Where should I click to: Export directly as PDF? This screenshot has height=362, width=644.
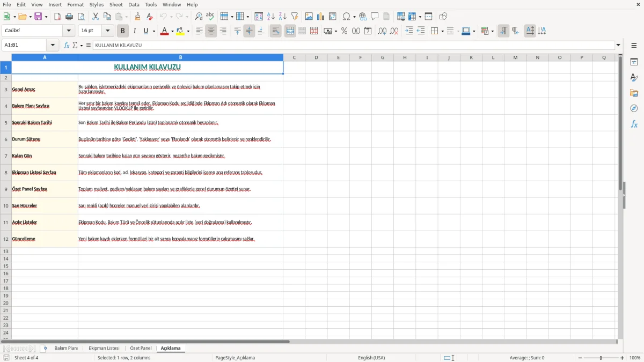click(57, 17)
